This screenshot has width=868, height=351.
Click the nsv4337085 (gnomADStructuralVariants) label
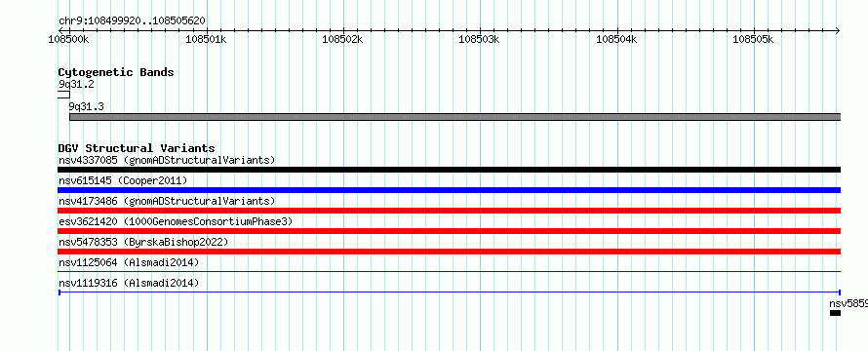point(167,161)
